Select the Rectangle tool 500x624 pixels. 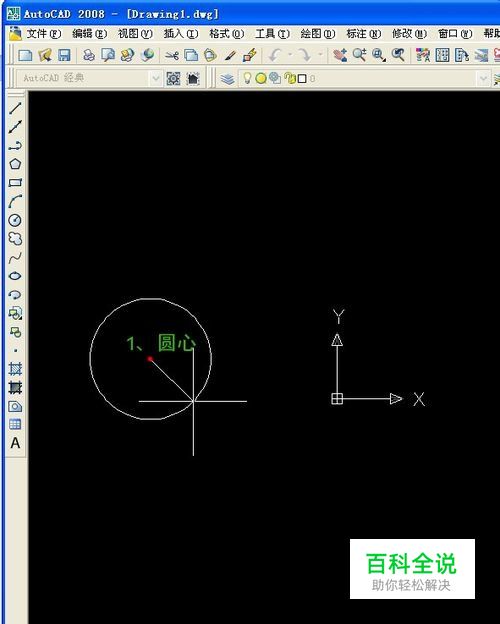[x=15, y=183]
